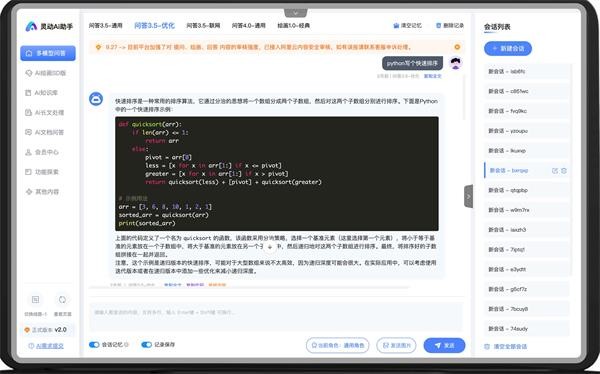Collapse the top panel with the chevron handle
Viewport: 600px width, 374px height.
pos(295,13)
